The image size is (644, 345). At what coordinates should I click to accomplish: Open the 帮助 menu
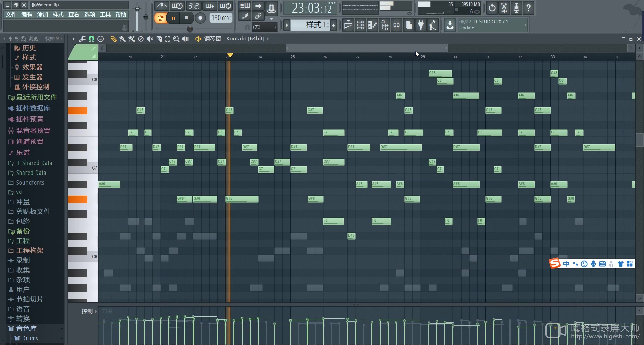point(121,15)
